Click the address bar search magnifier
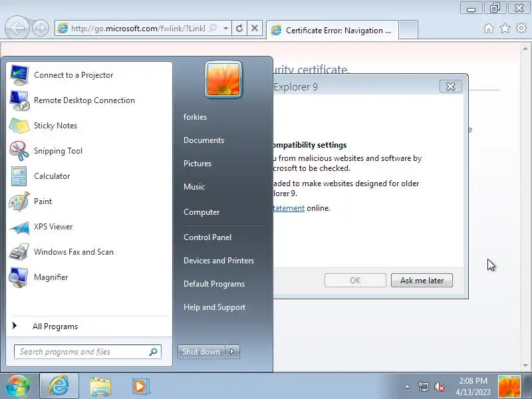This screenshot has height=399, width=532. (213, 28)
